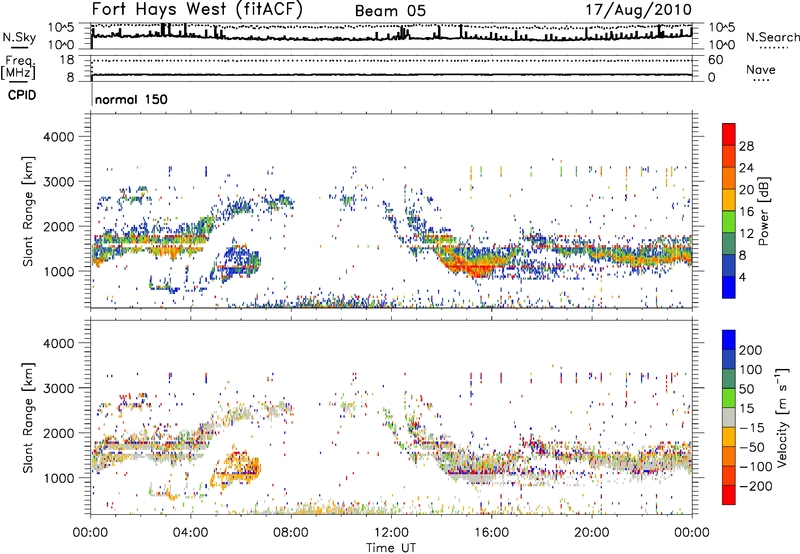Image resolution: width=800 pixels, height=554 pixels.
Task: Click the '200' tick on the Velocity scale
Action: click(x=751, y=350)
